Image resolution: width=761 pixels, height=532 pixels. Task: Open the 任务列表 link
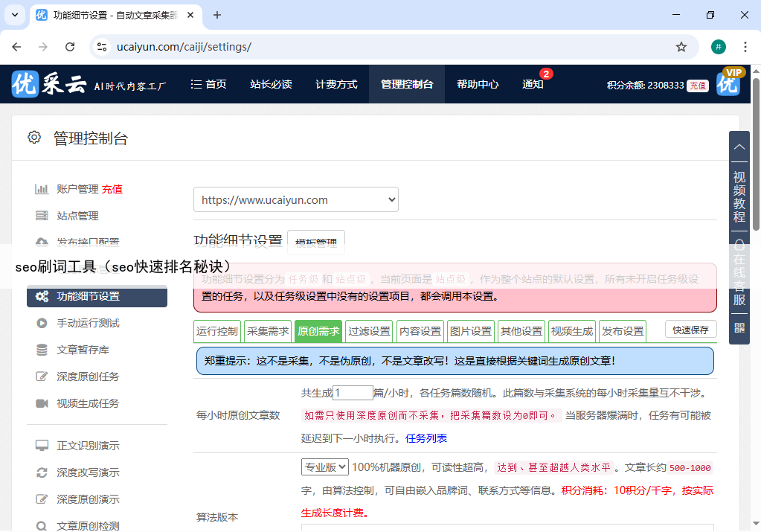pyautogui.click(x=426, y=438)
